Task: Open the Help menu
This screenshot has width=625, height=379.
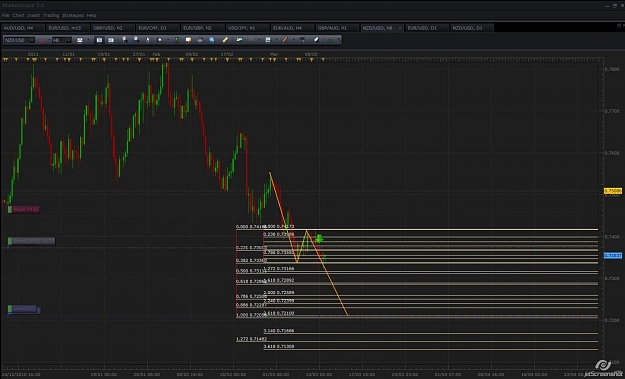Action: [91, 15]
